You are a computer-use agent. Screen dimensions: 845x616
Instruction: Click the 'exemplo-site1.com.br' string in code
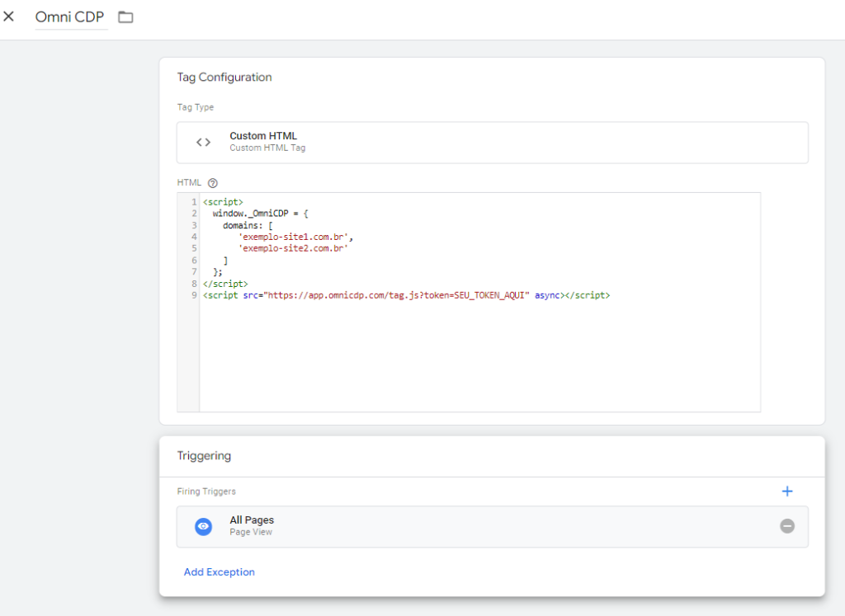(293, 237)
